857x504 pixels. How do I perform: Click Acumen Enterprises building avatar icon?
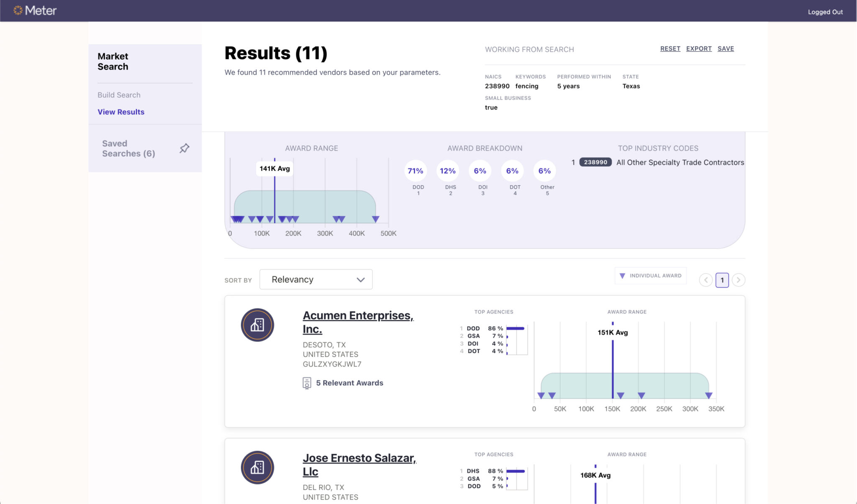[257, 325]
